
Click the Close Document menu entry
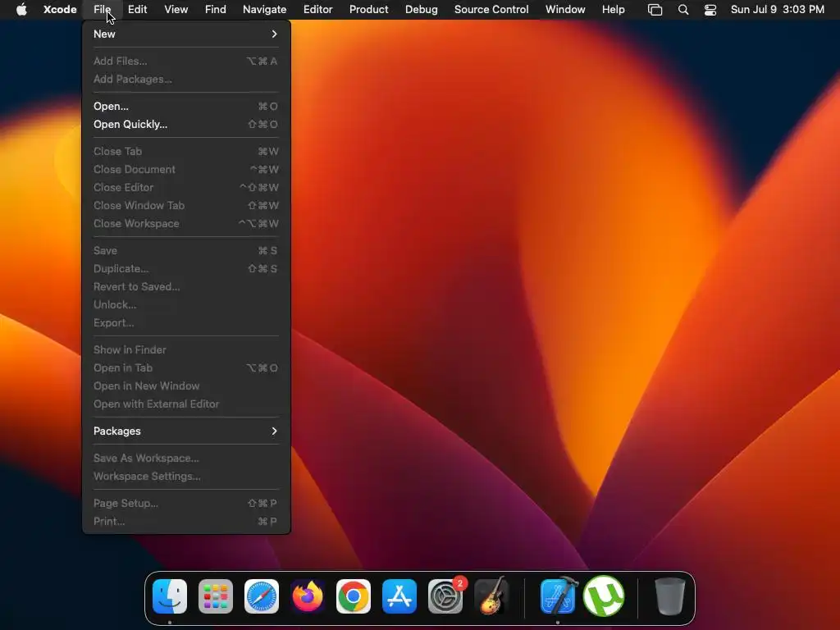[x=186, y=169]
